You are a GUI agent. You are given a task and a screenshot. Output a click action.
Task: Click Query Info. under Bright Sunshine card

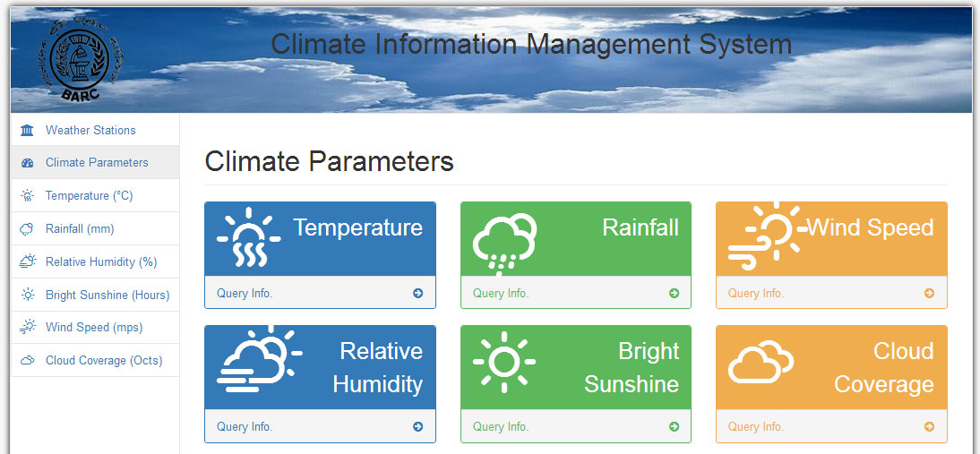coord(501,427)
